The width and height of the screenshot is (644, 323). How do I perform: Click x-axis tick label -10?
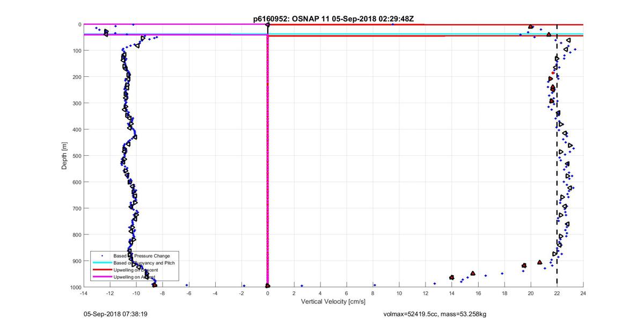136,293
